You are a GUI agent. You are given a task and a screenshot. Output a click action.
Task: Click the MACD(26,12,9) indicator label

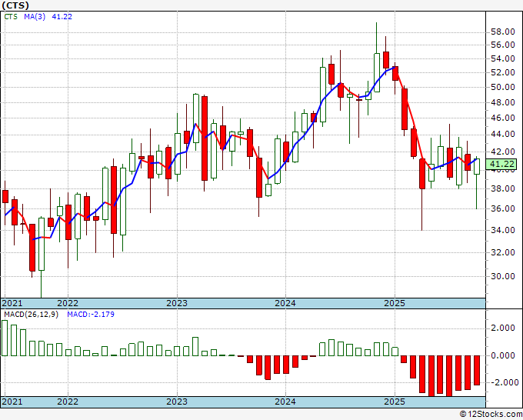31,315
